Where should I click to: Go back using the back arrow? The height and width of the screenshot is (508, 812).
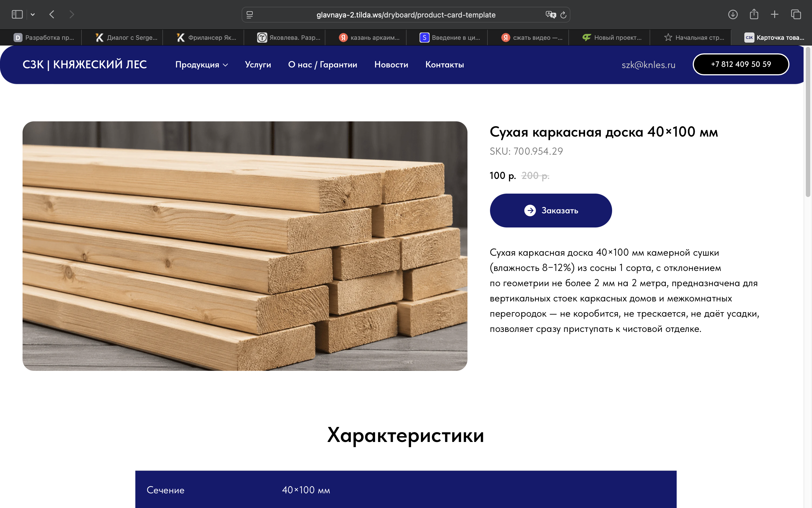point(52,14)
